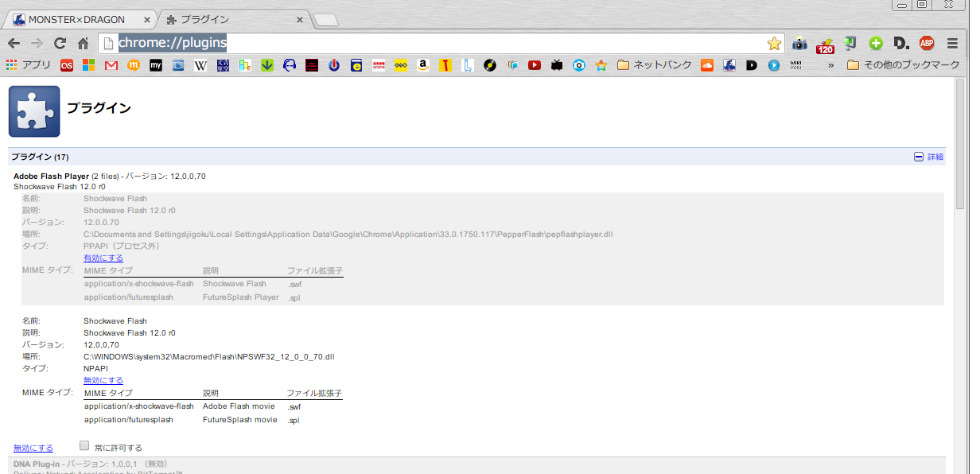Open the Last.fm bookmark icon
Image resolution: width=980 pixels, height=474 pixels.
(x=67, y=65)
